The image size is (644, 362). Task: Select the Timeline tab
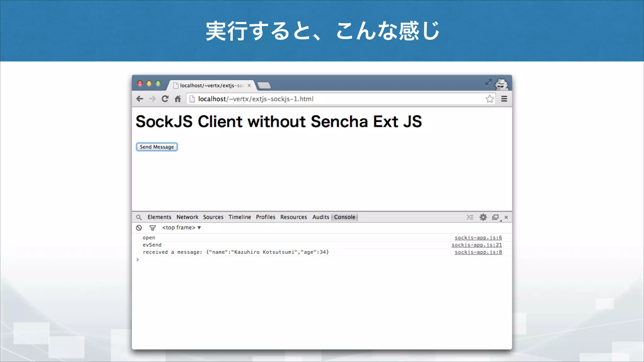[240, 217]
